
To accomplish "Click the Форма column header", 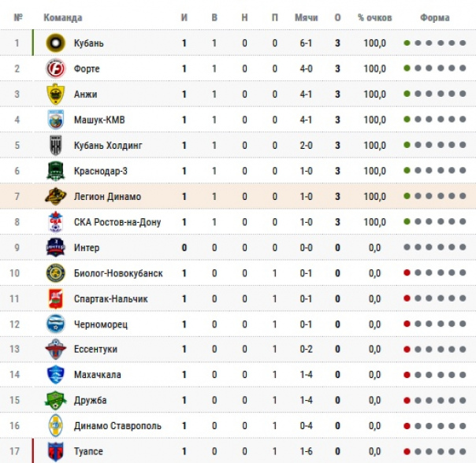I will pos(434,17).
